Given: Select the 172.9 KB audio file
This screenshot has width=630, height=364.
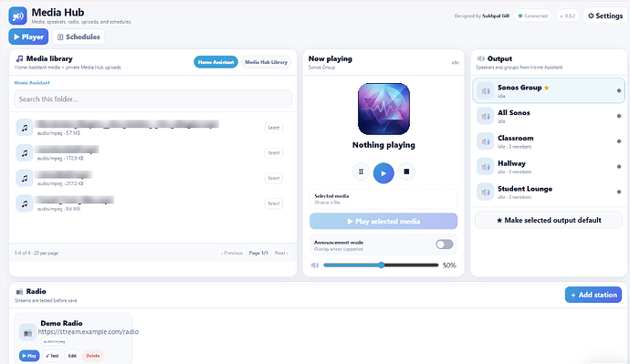Looking at the screenshot, I should point(274,153).
